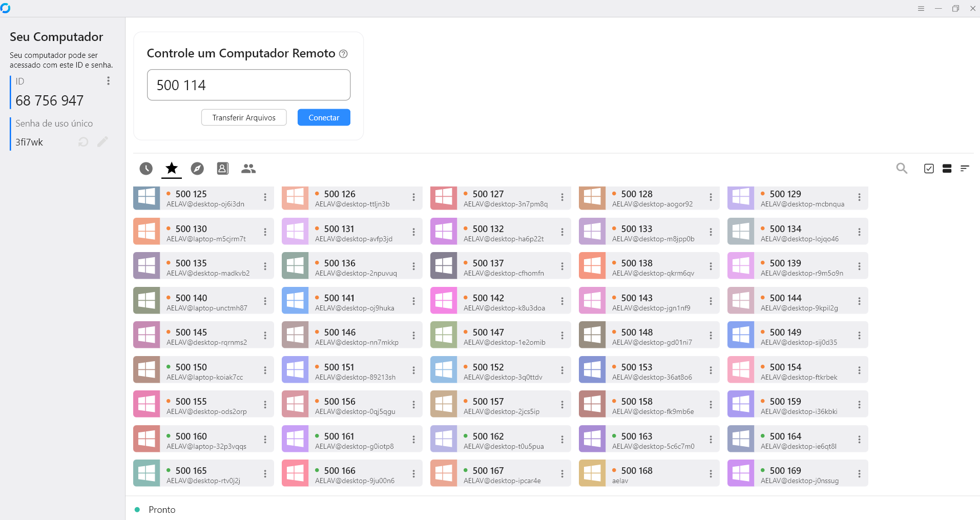
Task: Open the Address book tab
Action: click(x=222, y=169)
